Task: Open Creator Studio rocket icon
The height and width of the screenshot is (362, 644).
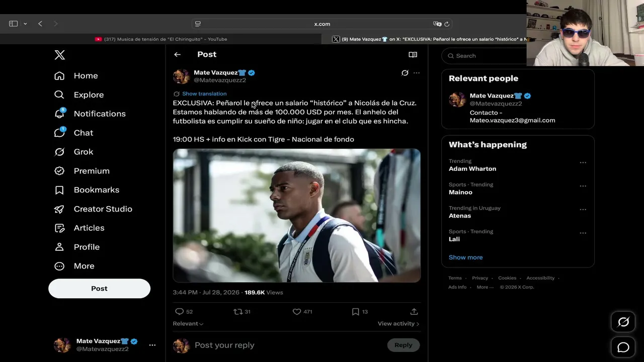Action: [59, 209]
